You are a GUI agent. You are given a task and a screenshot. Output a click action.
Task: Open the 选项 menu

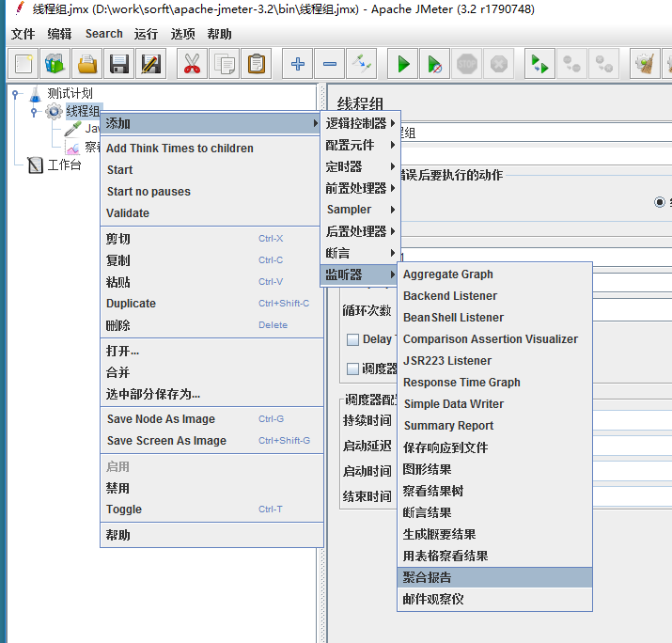click(182, 34)
